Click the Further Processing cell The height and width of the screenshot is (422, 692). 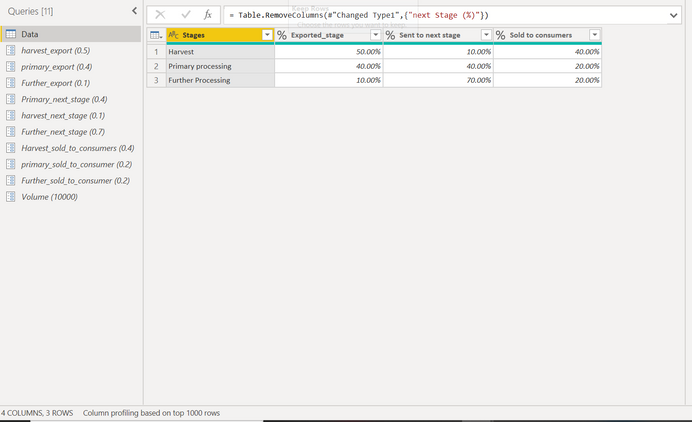point(220,80)
